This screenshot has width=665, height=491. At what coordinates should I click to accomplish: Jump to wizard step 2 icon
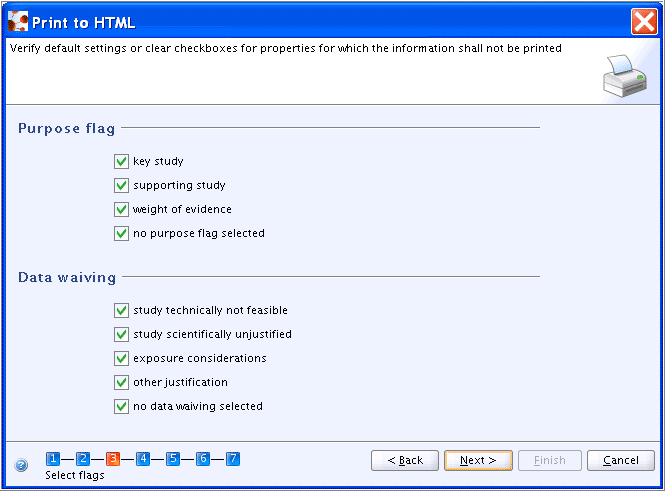click(x=83, y=458)
